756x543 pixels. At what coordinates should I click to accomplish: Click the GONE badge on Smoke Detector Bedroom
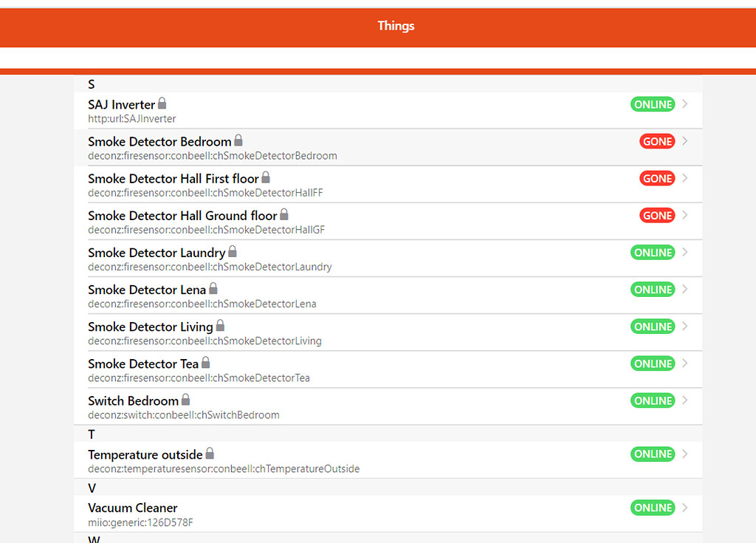657,140
